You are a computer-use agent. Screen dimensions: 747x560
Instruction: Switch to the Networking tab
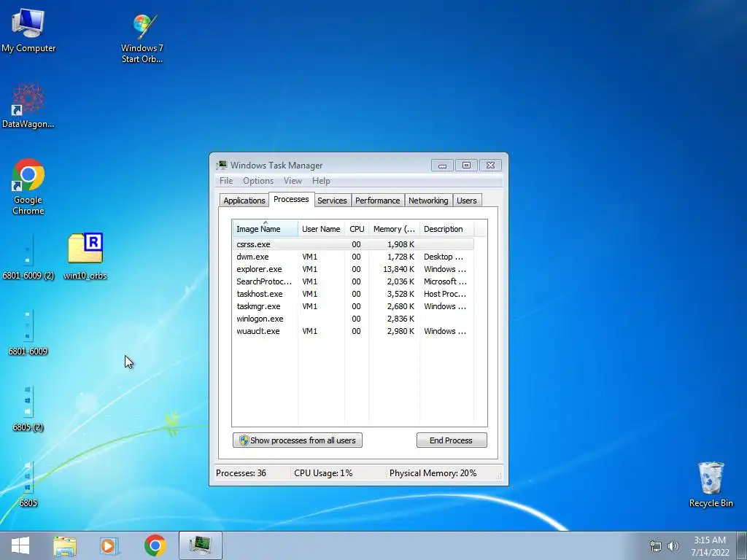(x=427, y=201)
